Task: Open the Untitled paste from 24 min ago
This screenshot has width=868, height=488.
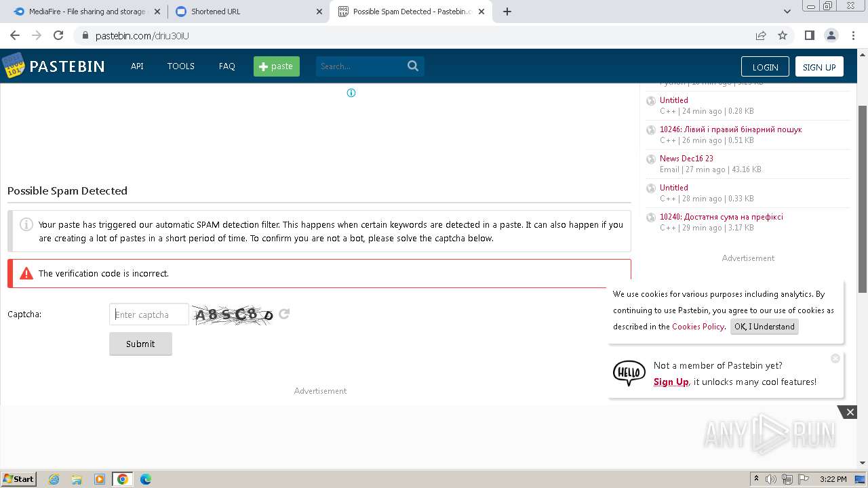Action: (x=674, y=100)
